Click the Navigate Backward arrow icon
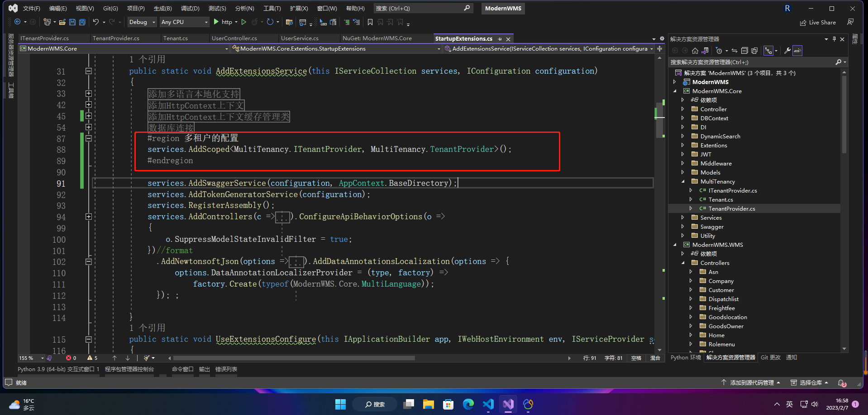This screenshot has height=415, width=868. 17,22
